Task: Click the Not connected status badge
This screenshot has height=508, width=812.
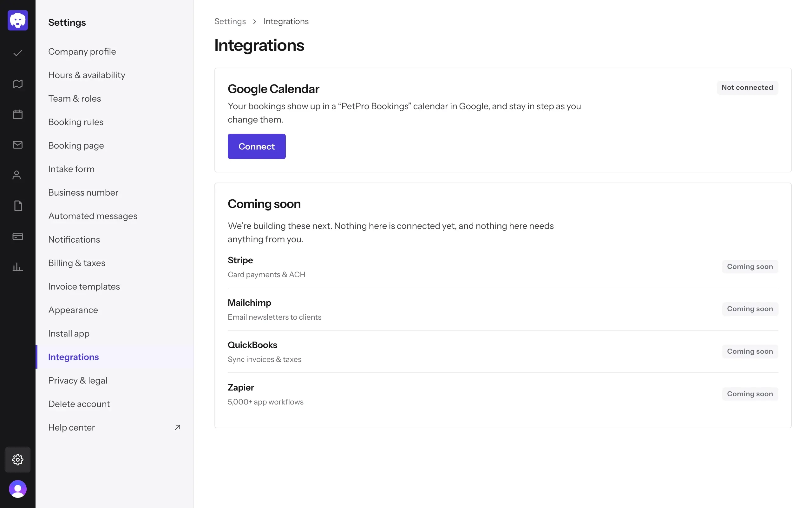Action: pos(747,88)
